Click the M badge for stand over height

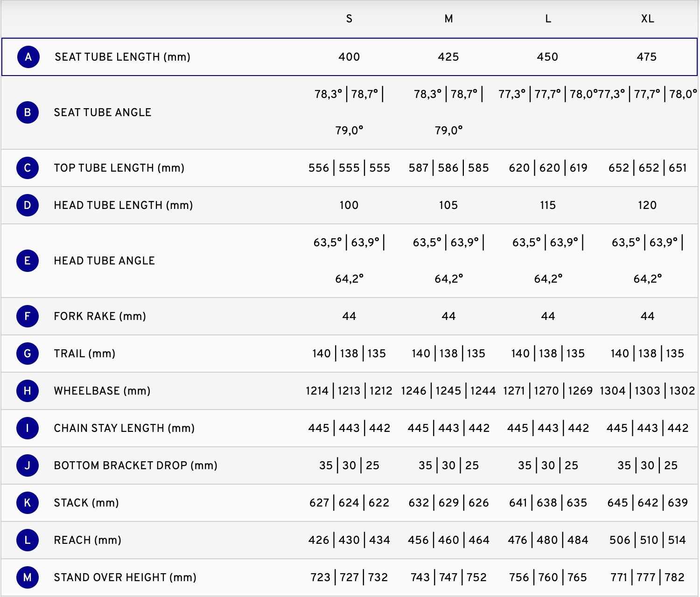click(28, 577)
